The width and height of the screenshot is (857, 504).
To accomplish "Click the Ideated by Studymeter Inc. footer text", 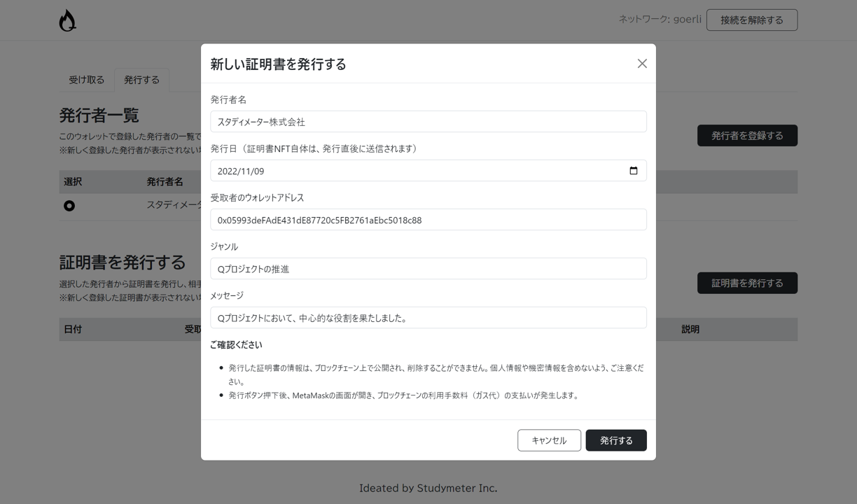I will click(x=428, y=488).
